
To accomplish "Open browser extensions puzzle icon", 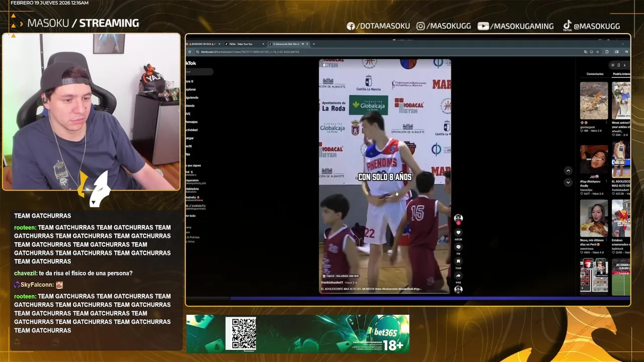I will (607, 52).
